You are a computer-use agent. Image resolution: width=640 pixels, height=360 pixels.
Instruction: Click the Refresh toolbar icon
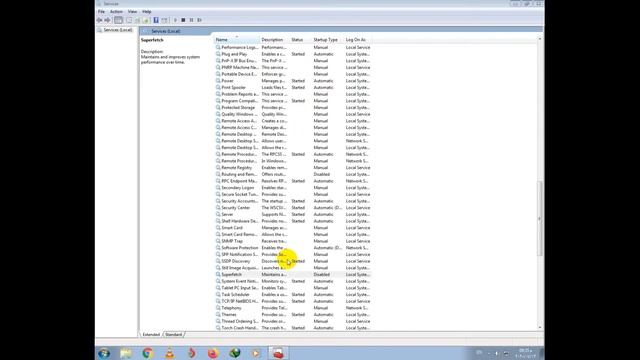pos(138,20)
